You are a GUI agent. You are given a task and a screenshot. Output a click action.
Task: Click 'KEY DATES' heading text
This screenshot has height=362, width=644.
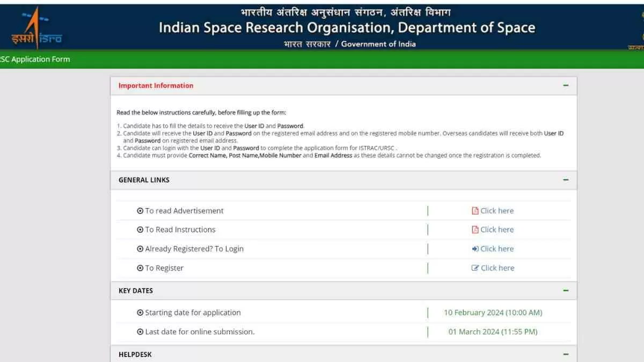pos(136,291)
